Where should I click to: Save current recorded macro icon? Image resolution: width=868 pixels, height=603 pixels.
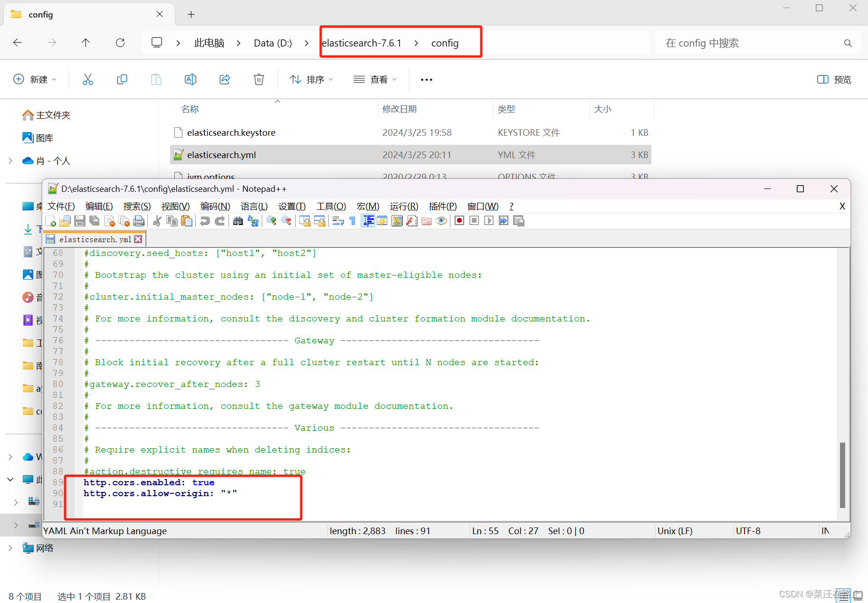coord(518,221)
